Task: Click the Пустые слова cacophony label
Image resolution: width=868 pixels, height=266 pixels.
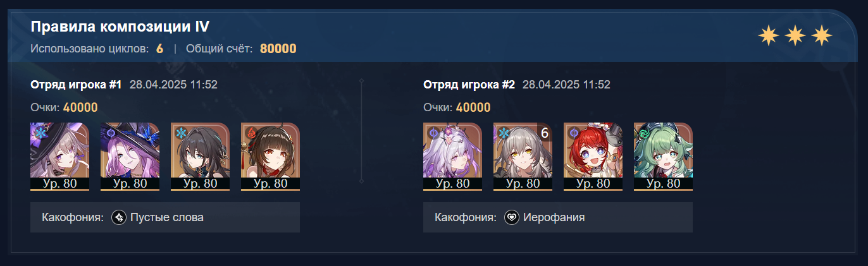Action: [x=167, y=217]
